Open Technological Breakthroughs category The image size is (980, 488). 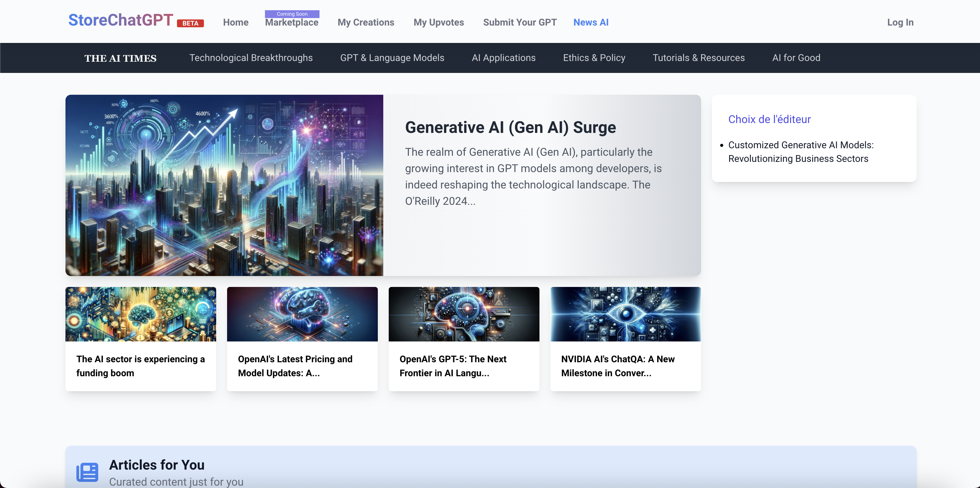251,58
